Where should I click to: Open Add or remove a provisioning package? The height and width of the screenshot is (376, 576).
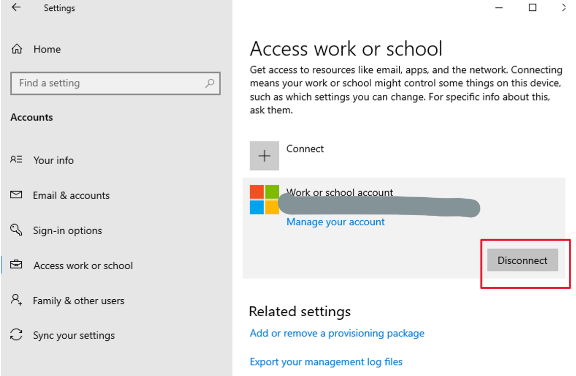pyautogui.click(x=337, y=333)
